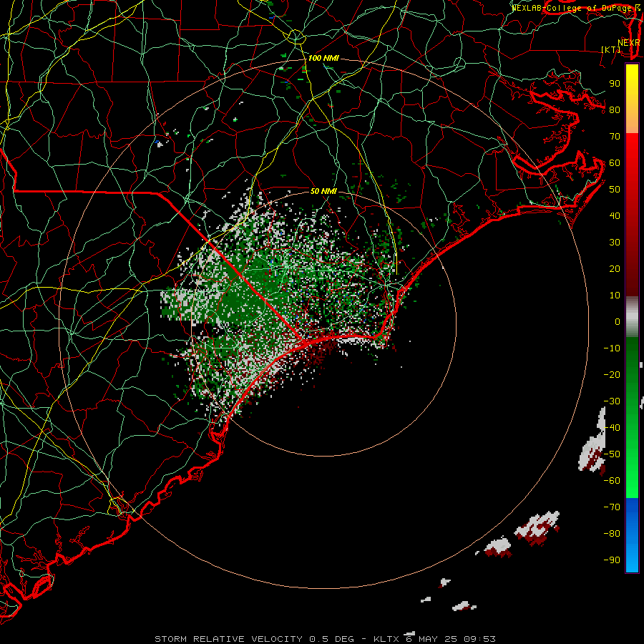Click the "20" label on velocity scale
The image size is (644, 644).
point(615,269)
